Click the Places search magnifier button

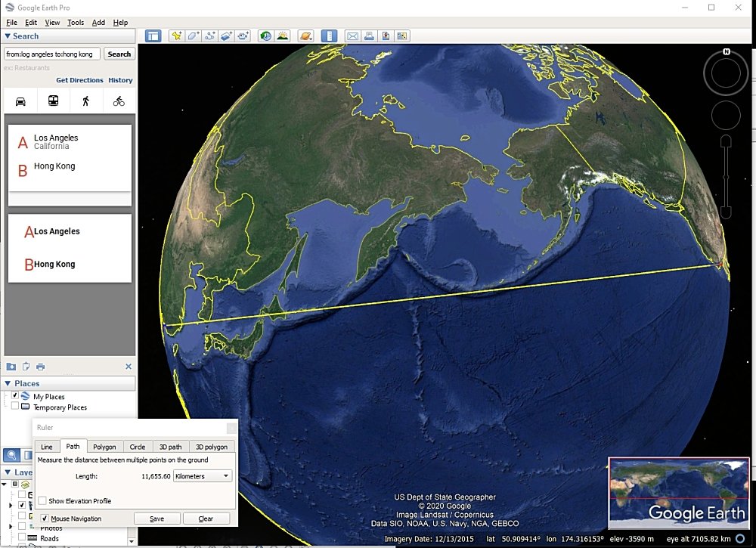pyautogui.click(x=11, y=455)
